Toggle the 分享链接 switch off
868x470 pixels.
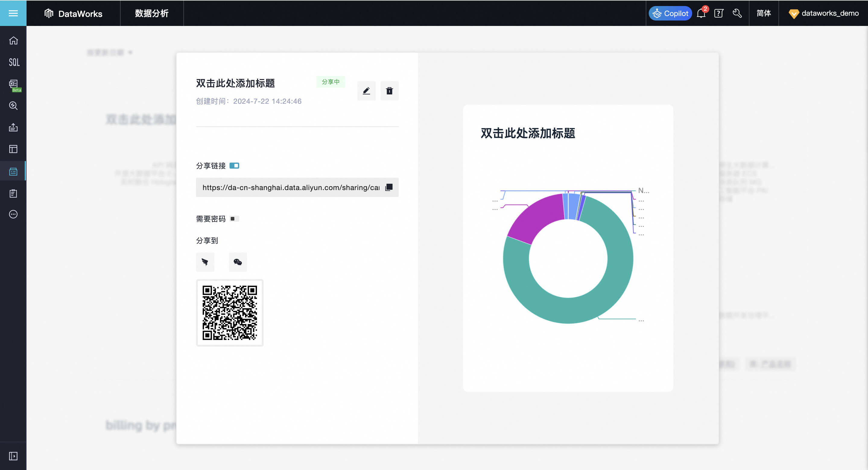pyautogui.click(x=234, y=165)
